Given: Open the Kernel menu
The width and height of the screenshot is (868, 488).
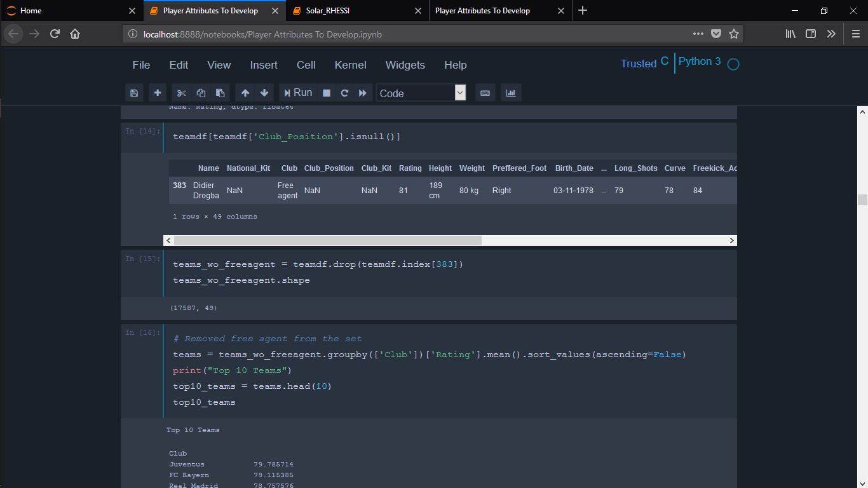Looking at the screenshot, I should pos(350,65).
